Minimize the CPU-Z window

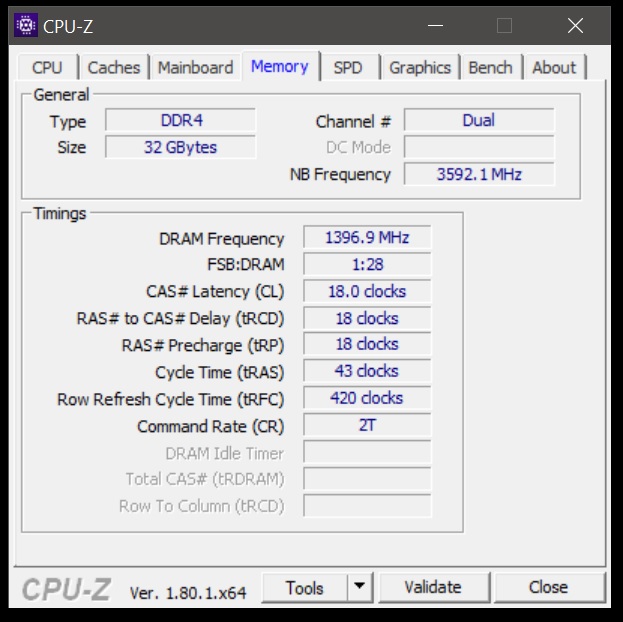pos(435,26)
